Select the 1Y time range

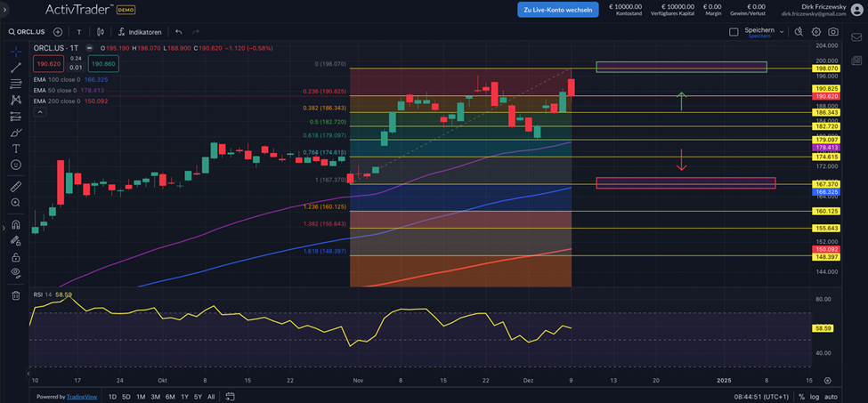click(x=184, y=397)
